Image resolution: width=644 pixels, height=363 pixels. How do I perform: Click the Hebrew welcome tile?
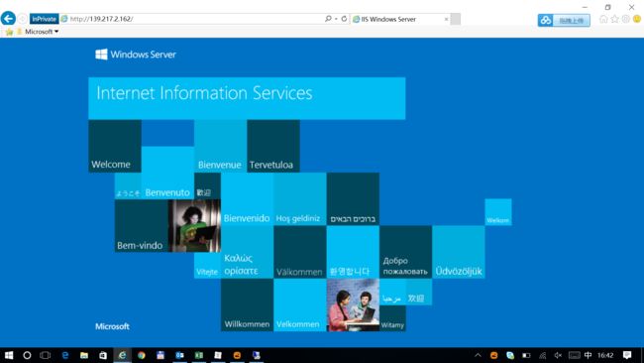coord(353,199)
